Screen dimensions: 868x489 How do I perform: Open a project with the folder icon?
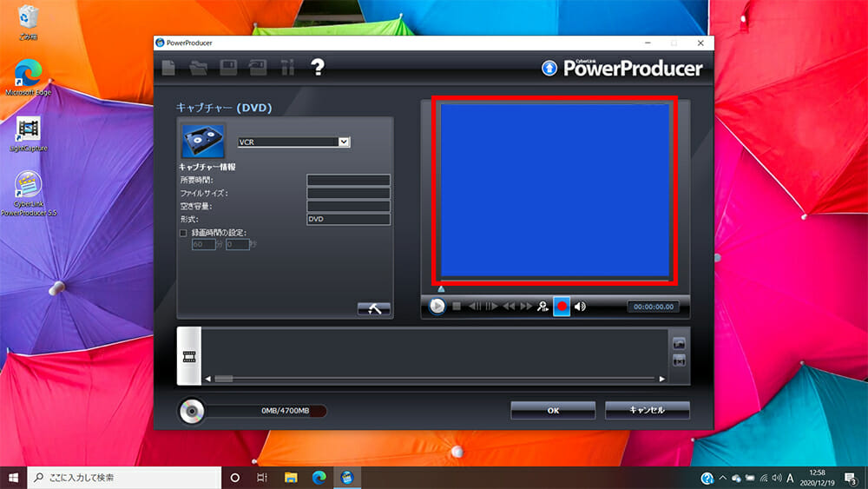(198, 68)
